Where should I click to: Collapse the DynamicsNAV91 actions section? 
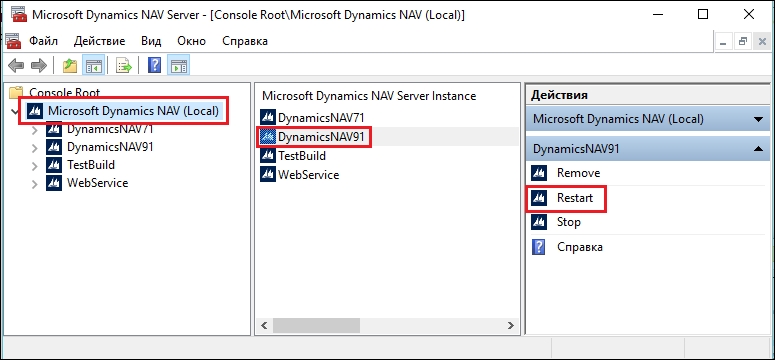click(758, 149)
